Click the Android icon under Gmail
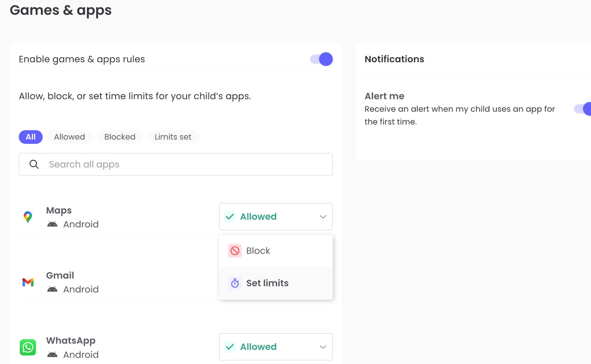This screenshot has width=591, height=364. [x=52, y=289]
